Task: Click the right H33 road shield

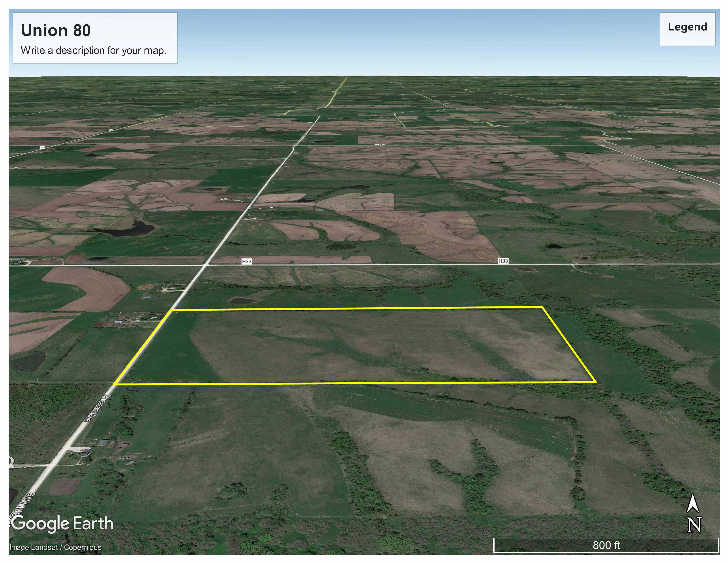Action: [503, 261]
